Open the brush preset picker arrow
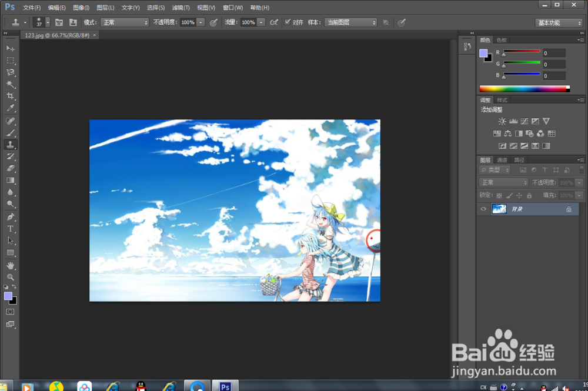Image resolution: width=588 pixels, height=391 pixels. 48,22
